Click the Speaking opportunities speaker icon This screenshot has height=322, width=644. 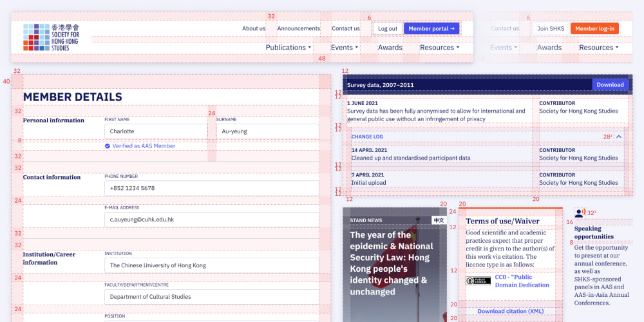pyautogui.click(x=579, y=213)
